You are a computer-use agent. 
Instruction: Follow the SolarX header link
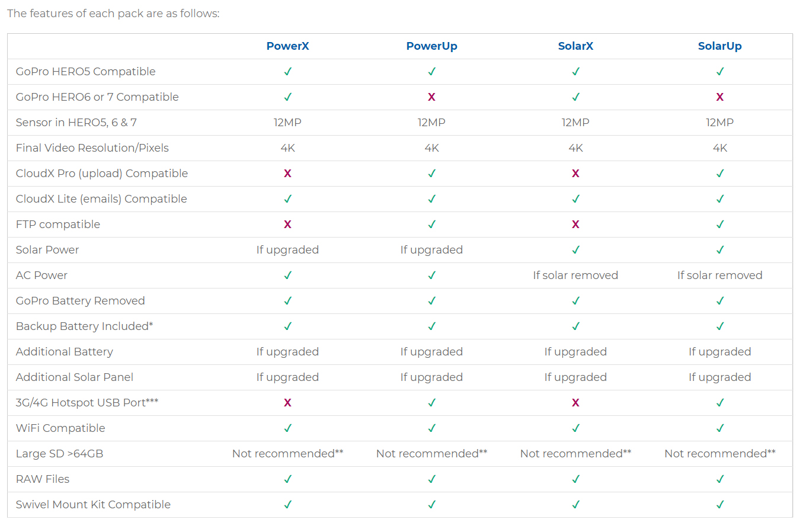(575, 46)
